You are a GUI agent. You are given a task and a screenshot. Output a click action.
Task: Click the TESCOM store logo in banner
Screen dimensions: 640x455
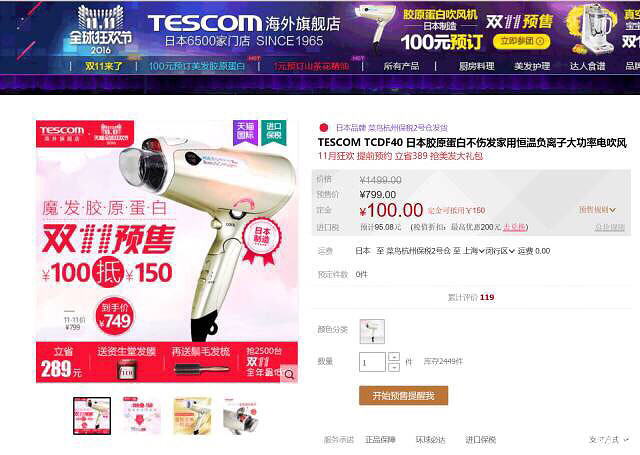point(204,23)
